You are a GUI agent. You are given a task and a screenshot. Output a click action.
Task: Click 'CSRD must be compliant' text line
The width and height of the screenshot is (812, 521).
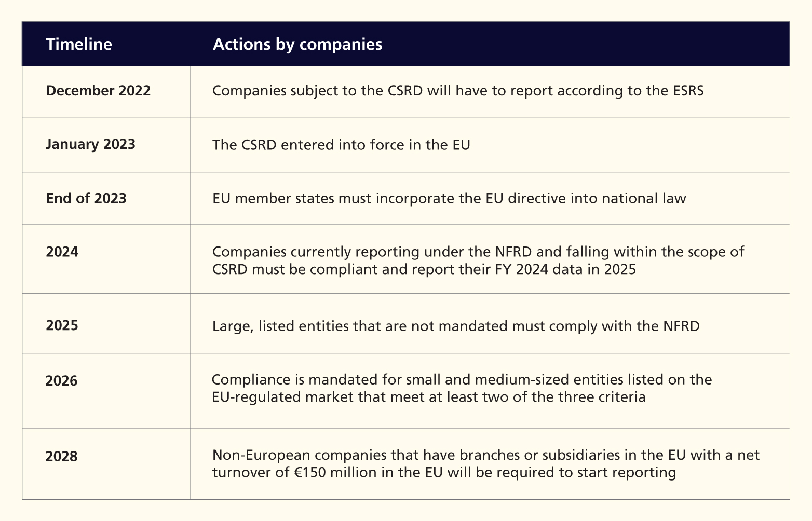[424, 269]
